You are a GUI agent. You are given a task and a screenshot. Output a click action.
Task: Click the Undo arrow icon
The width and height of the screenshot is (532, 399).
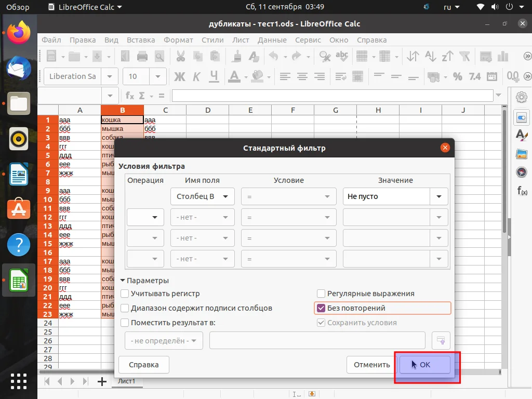[273, 56]
